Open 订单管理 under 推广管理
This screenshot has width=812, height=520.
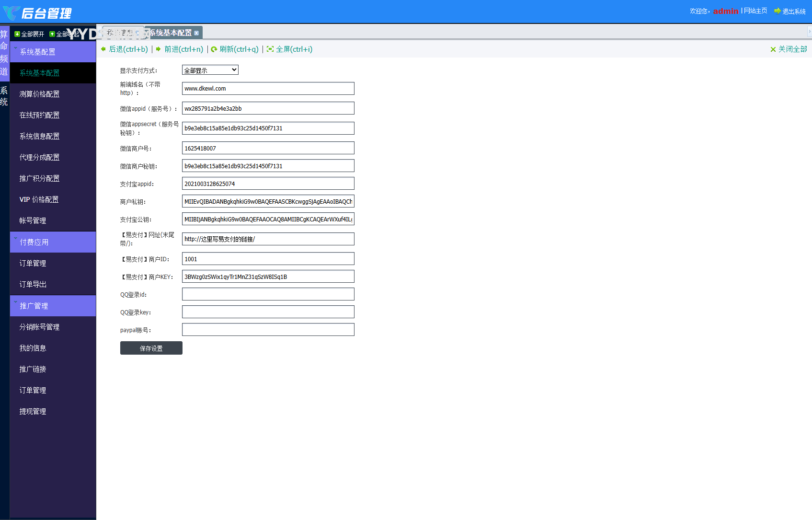(53, 390)
